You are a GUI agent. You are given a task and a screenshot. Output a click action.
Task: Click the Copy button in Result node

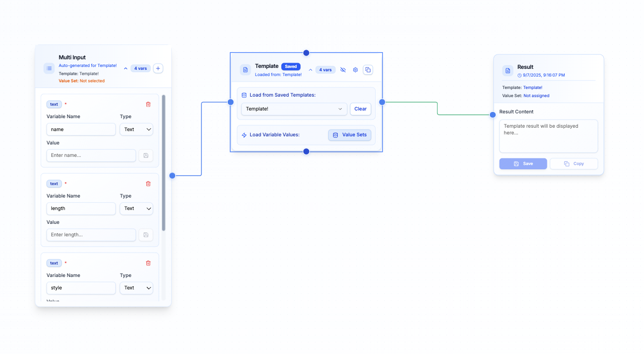point(574,164)
